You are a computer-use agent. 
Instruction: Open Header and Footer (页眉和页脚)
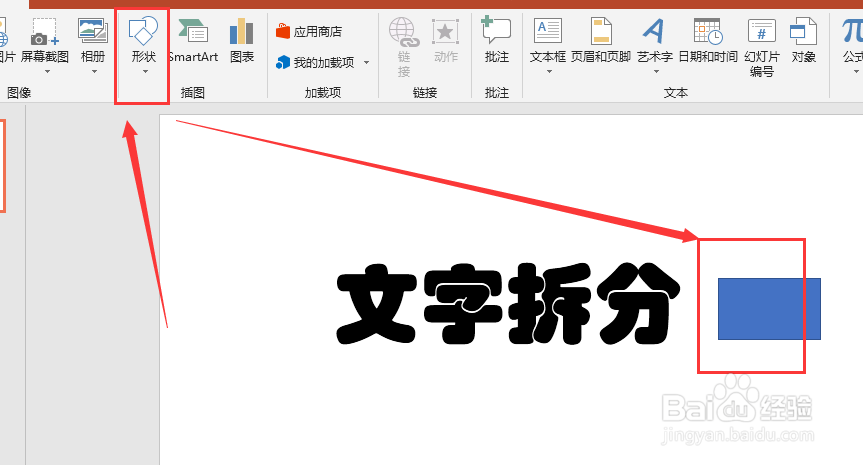tap(600, 40)
